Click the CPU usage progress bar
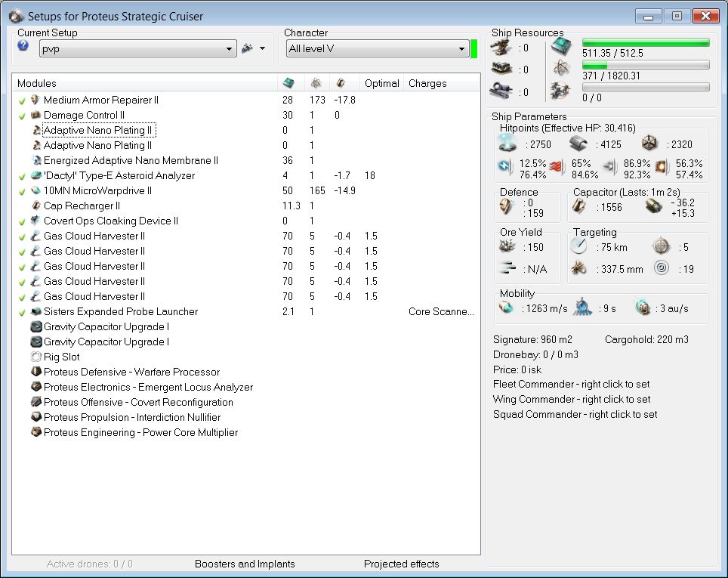This screenshot has width=728, height=578. tap(646, 43)
